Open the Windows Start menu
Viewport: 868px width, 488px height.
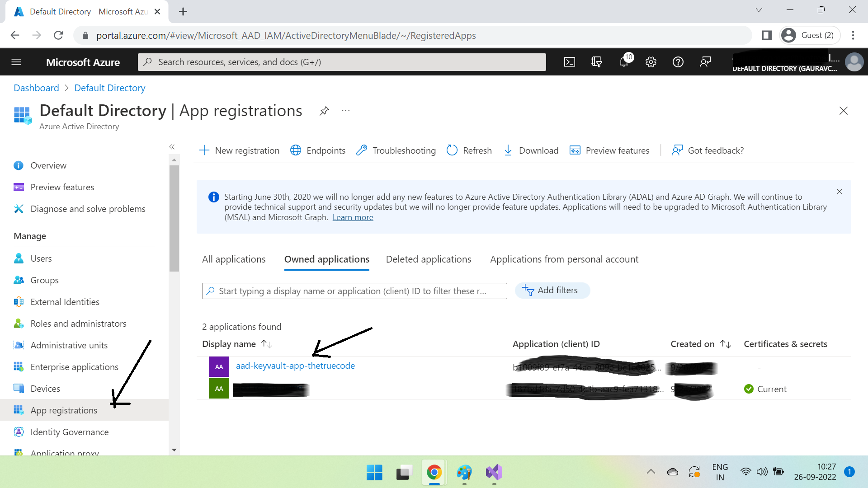point(374,473)
